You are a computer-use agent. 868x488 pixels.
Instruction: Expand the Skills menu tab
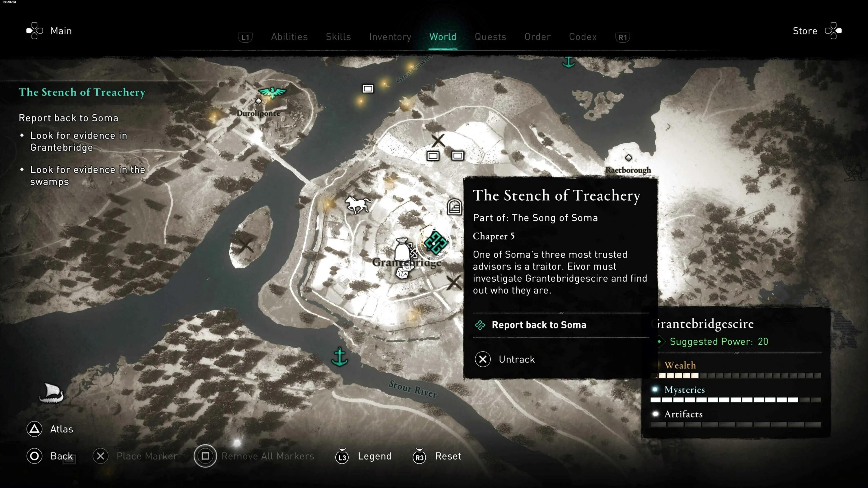pos(337,36)
